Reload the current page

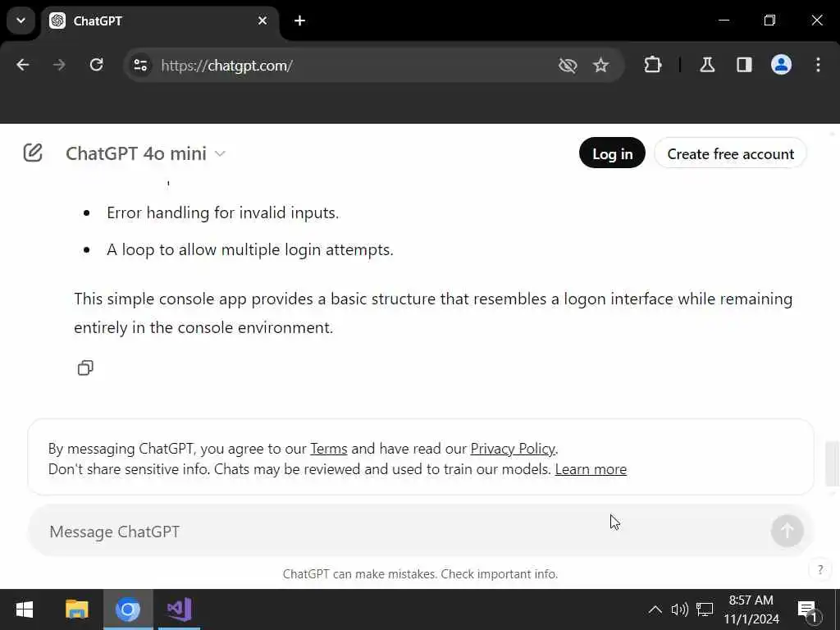click(x=97, y=65)
